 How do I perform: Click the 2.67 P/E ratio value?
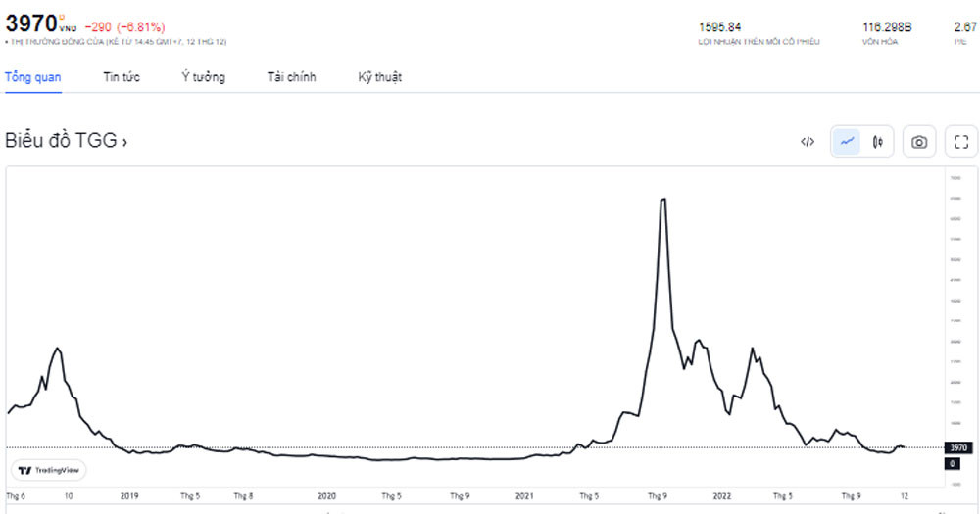964,27
